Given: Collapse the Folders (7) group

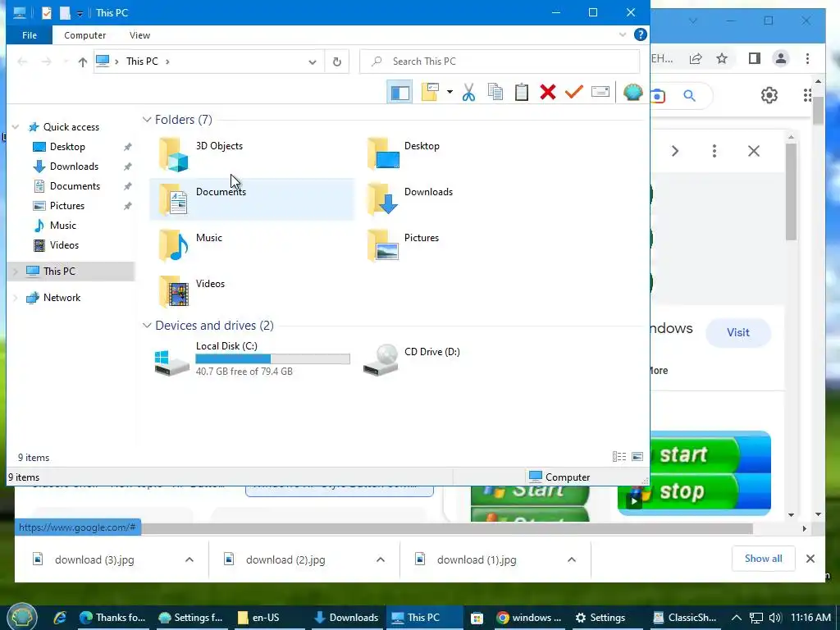Looking at the screenshot, I should pos(147,120).
